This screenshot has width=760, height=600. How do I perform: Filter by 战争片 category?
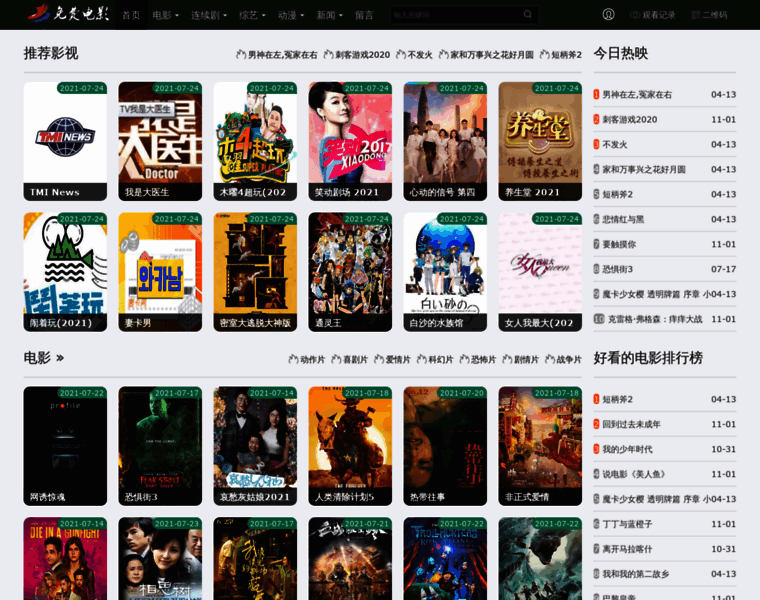point(563,360)
